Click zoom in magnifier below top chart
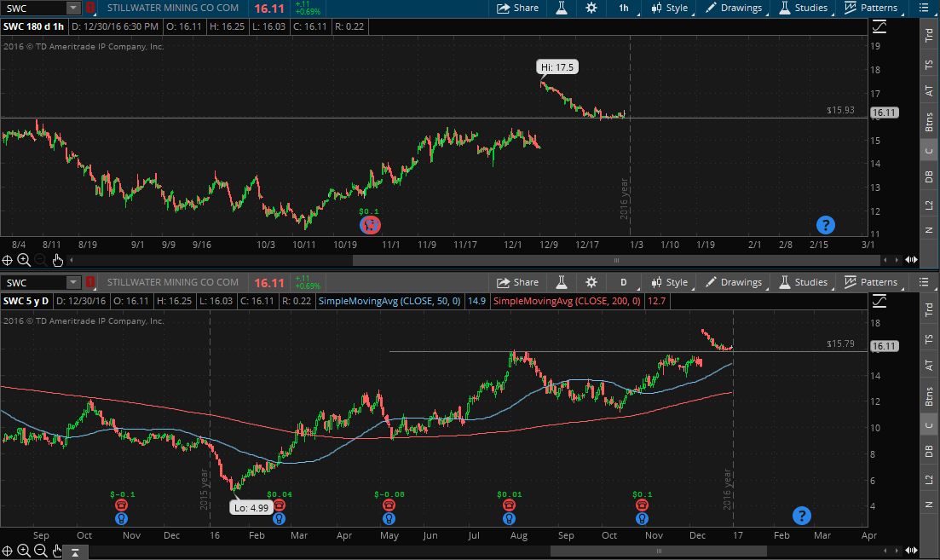Image resolution: width=940 pixels, height=560 pixels. 24,259
